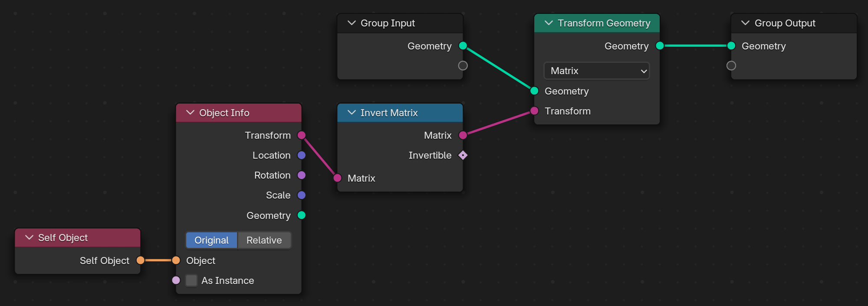Click Transform input socket on Transform Geometry
868x306 pixels.
[534, 111]
